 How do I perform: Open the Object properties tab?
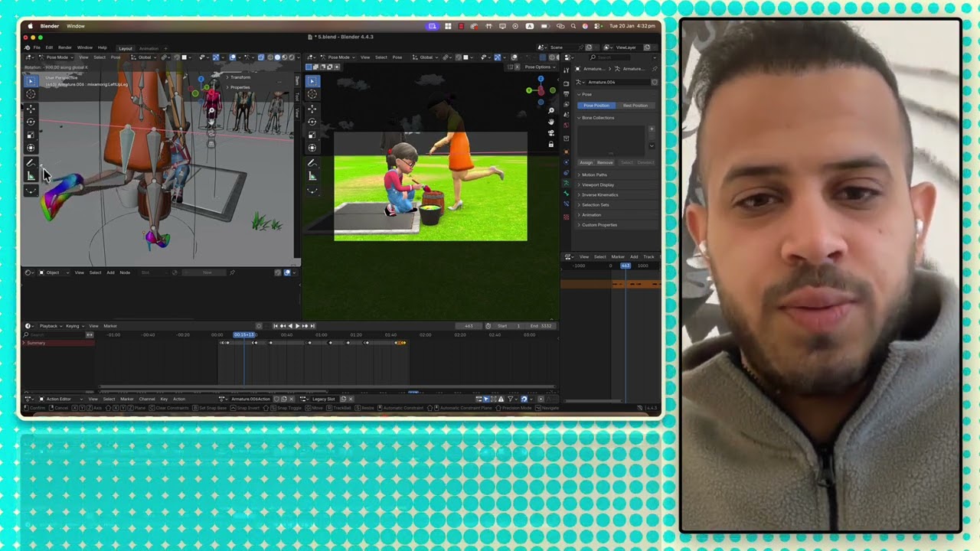point(567,152)
